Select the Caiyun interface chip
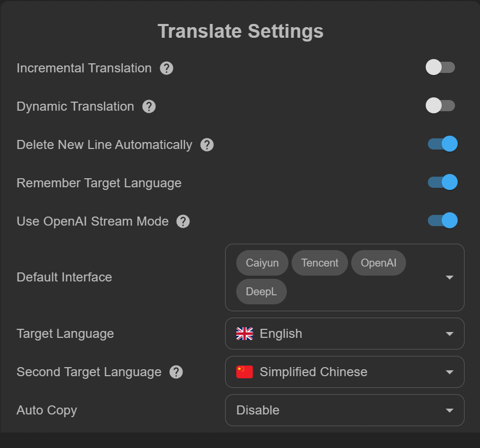 261,262
